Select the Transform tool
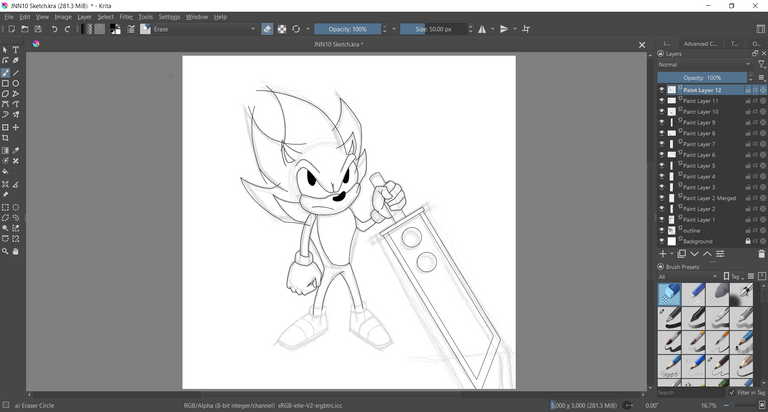Image resolution: width=768 pixels, height=412 pixels. (5, 127)
